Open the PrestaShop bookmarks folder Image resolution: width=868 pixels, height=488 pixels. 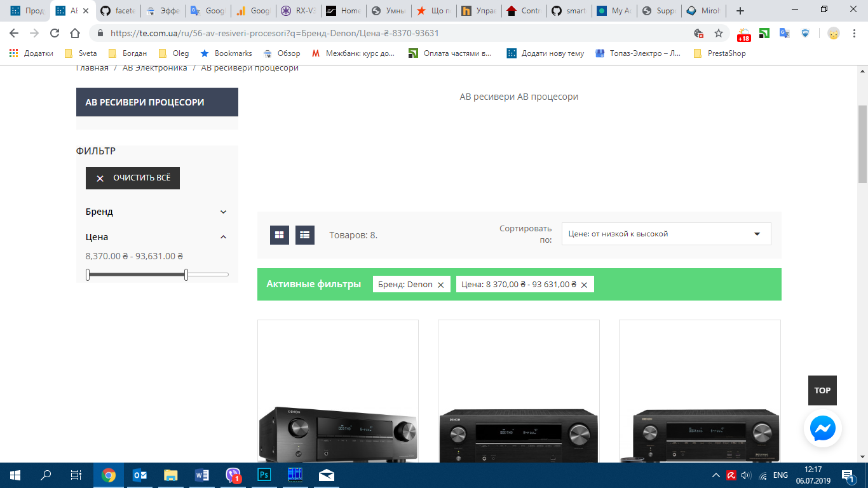click(x=720, y=53)
